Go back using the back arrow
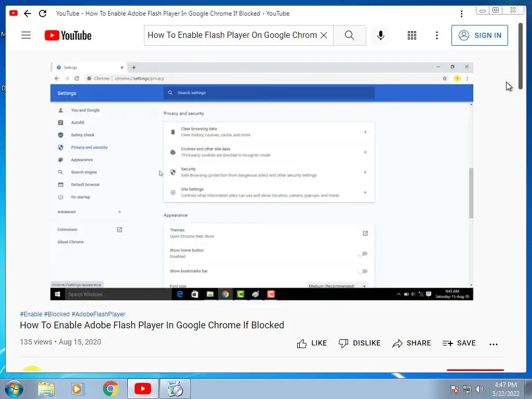This screenshot has height=399, width=532. point(28,14)
